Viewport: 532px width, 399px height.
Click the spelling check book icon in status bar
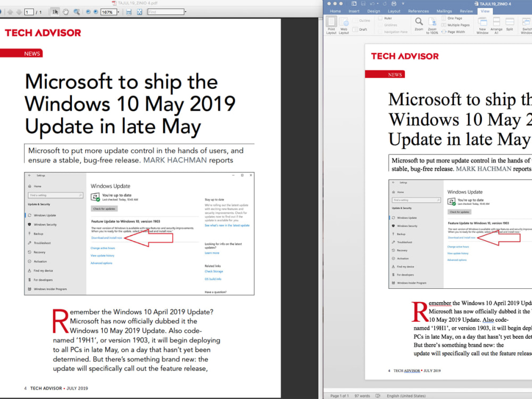[x=378, y=396]
